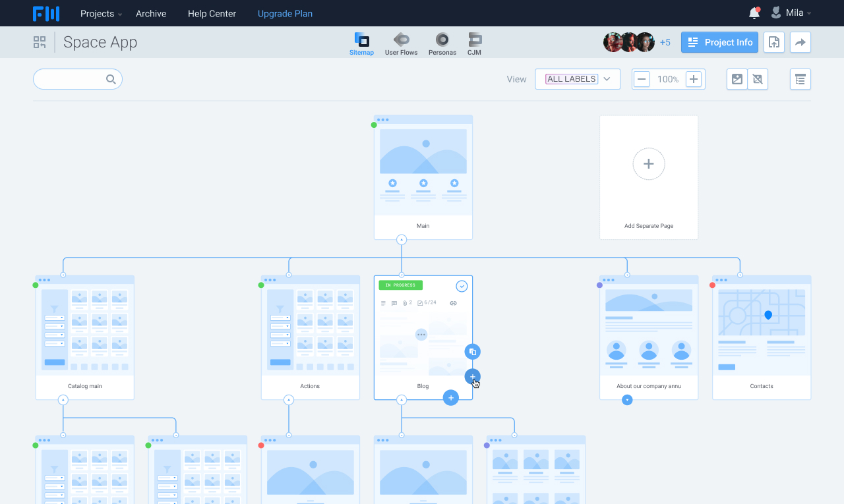
Task: Click the 100% zoom value
Action: click(x=668, y=79)
